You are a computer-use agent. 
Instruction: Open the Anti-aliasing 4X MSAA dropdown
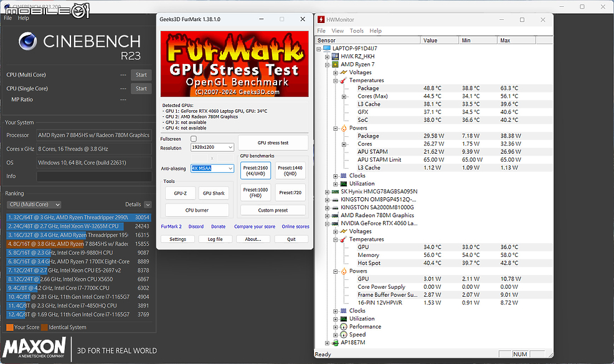point(212,168)
